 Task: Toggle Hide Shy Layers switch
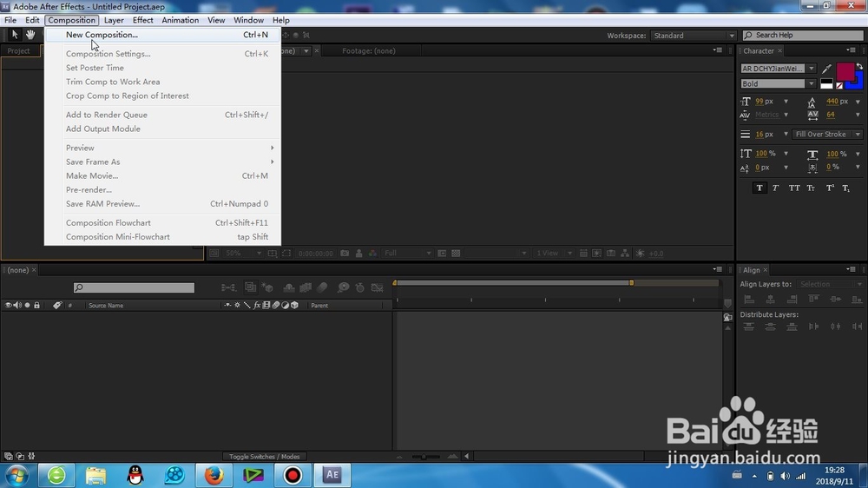[289, 287]
